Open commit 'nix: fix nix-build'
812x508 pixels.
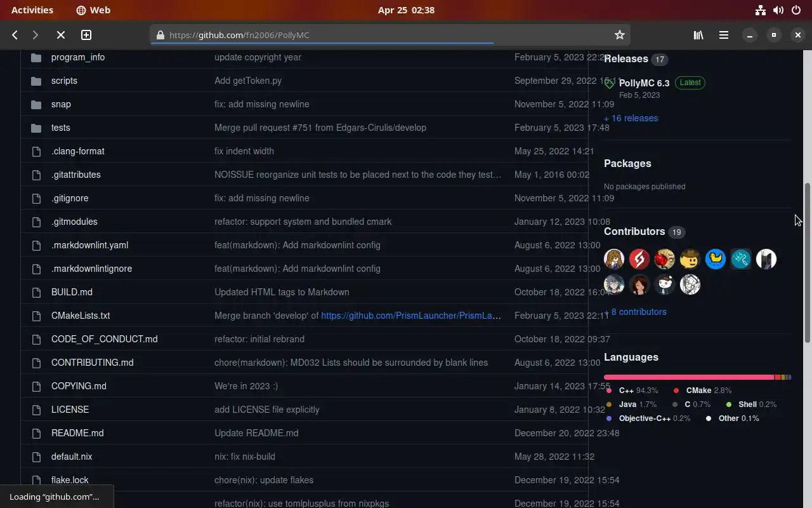(245, 457)
